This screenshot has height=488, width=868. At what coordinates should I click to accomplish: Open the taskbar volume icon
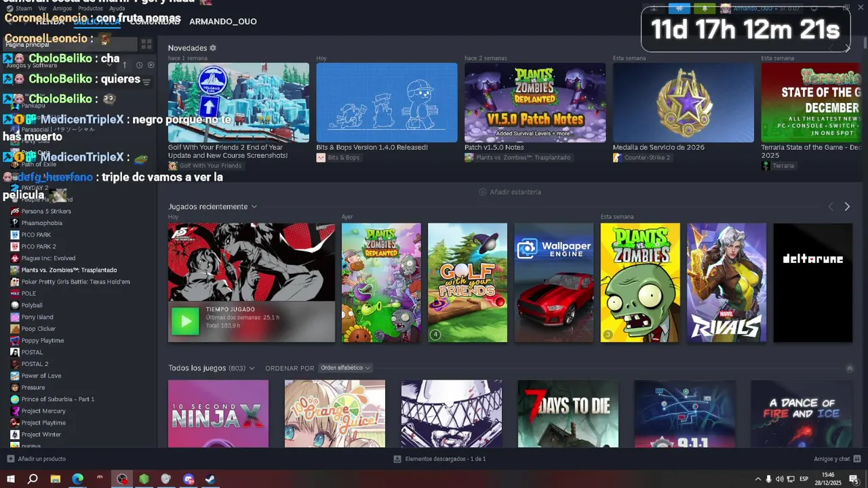click(x=779, y=479)
